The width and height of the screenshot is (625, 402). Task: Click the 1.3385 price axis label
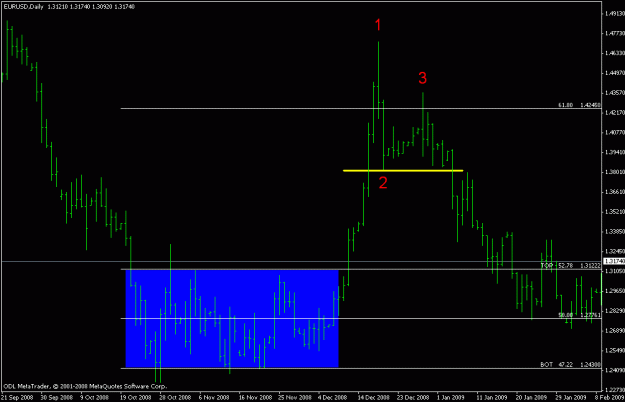(615, 231)
